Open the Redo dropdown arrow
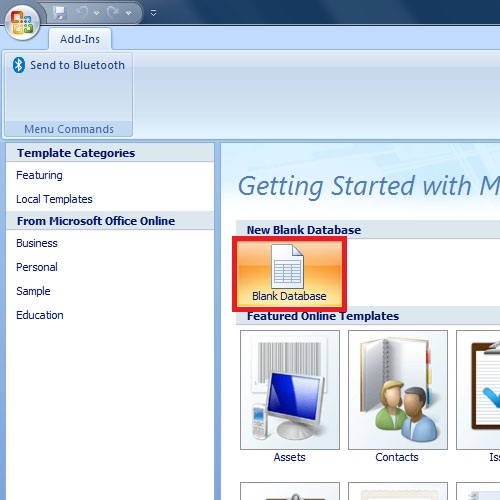Screen dimensions: 500x500 coord(128,13)
